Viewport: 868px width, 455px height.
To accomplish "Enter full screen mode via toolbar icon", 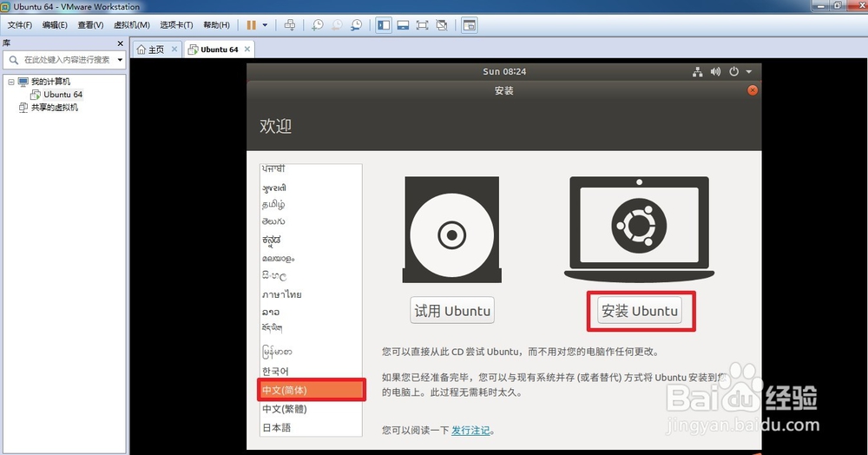I will 423,25.
